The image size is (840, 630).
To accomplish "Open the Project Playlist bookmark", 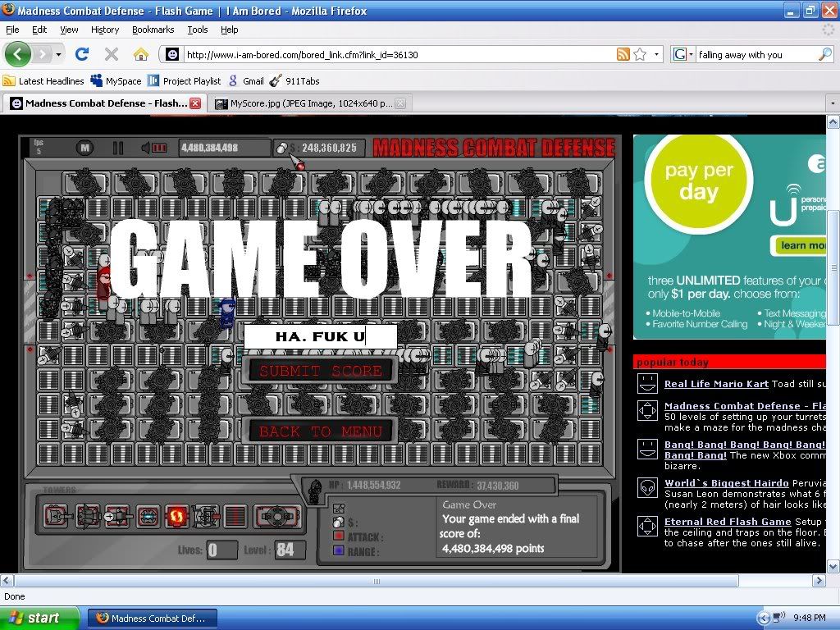I will pyautogui.click(x=185, y=81).
